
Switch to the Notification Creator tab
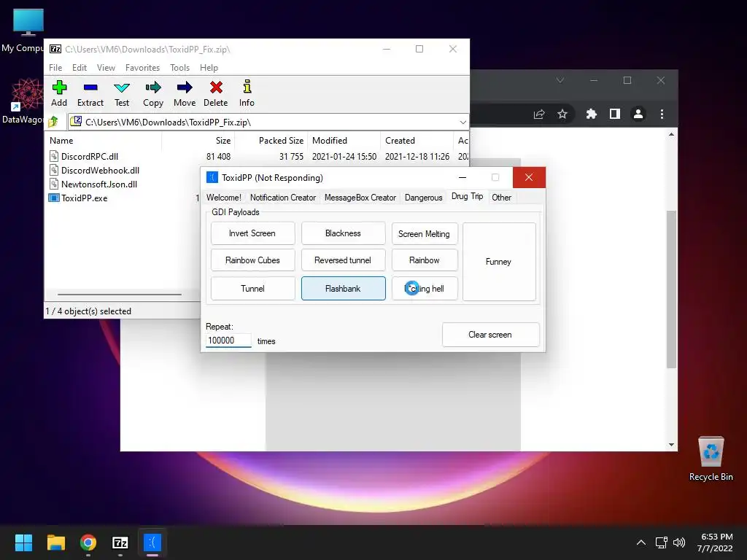point(283,197)
